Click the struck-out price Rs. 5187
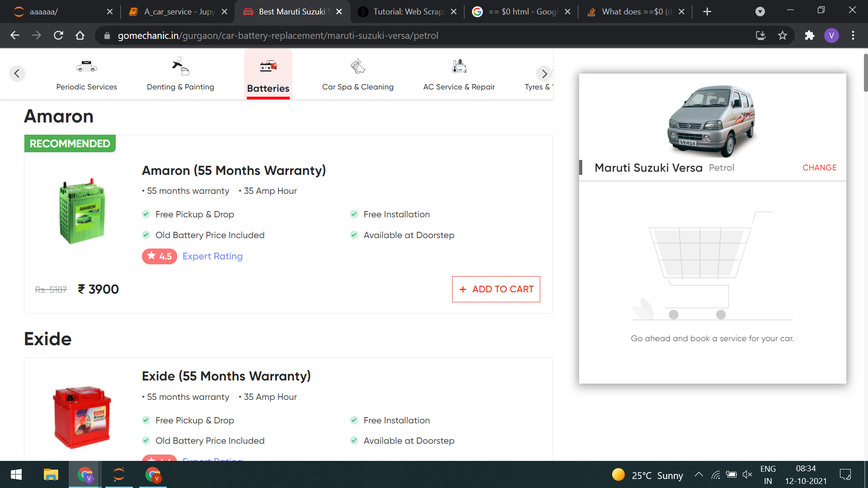868x488 pixels. click(x=51, y=290)
